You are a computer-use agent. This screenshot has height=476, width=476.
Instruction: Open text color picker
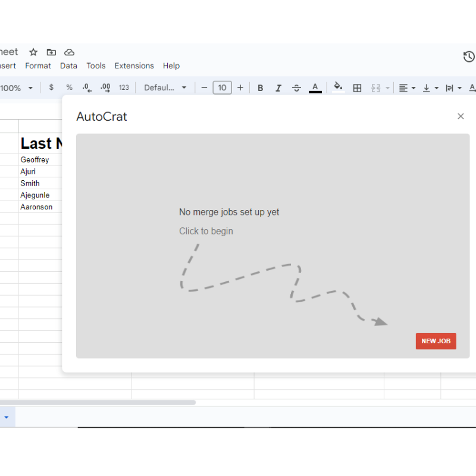315,88
